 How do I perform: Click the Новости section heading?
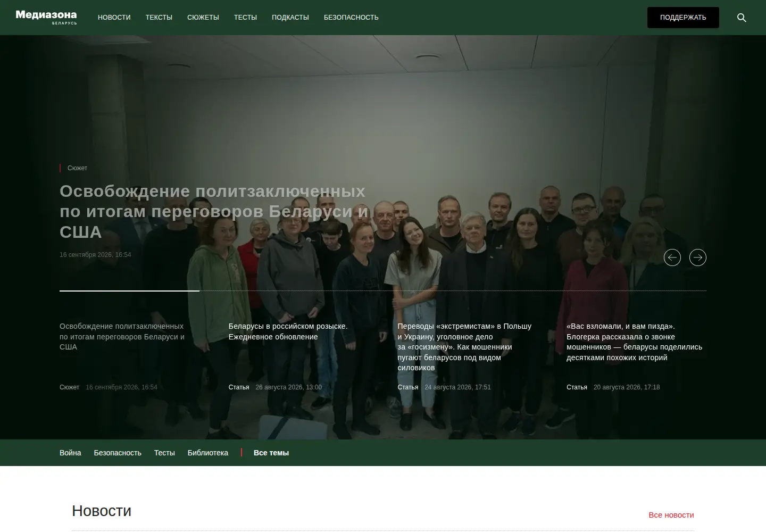tap(102, 511)
